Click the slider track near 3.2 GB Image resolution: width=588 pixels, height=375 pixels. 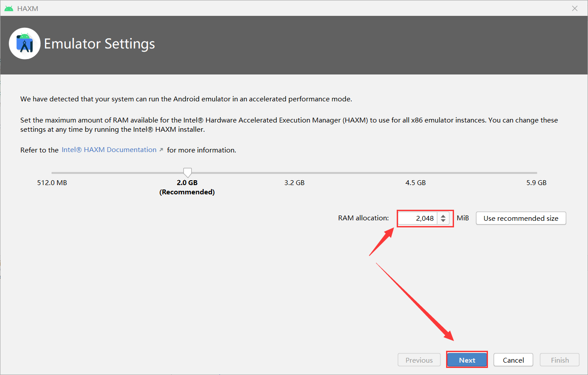click(x=294, y=173)
